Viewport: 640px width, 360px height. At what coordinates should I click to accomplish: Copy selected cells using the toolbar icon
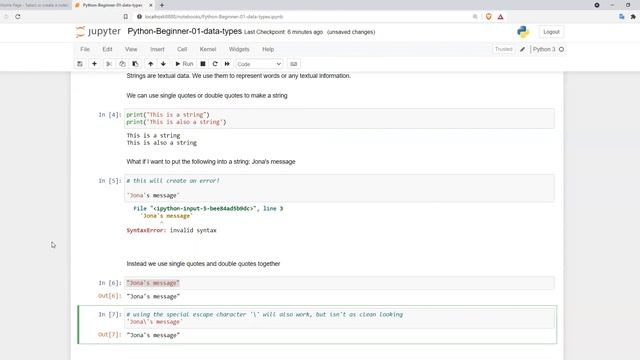(x=122, y=64)
